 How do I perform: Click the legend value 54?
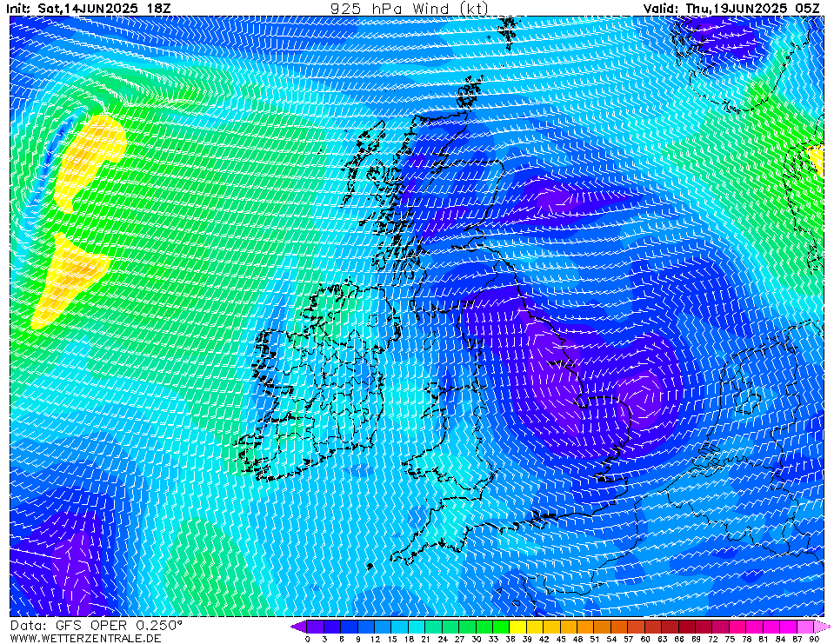tap(611, 639)
